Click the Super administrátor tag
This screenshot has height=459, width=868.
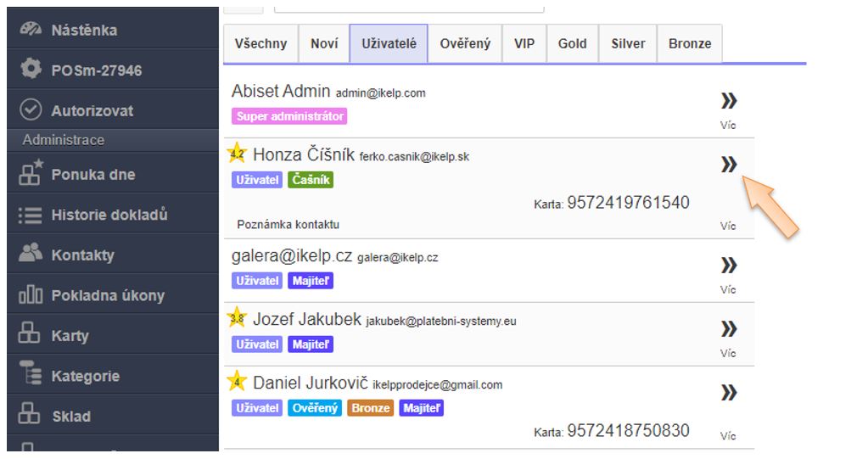(289, 116)
